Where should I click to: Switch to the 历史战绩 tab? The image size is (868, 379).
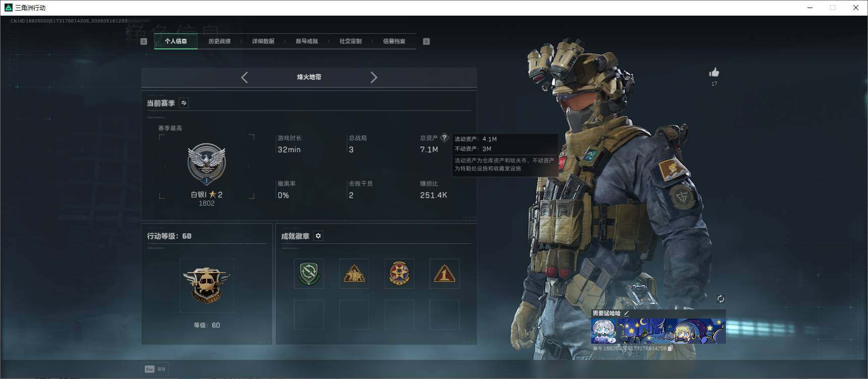point(219,41)
